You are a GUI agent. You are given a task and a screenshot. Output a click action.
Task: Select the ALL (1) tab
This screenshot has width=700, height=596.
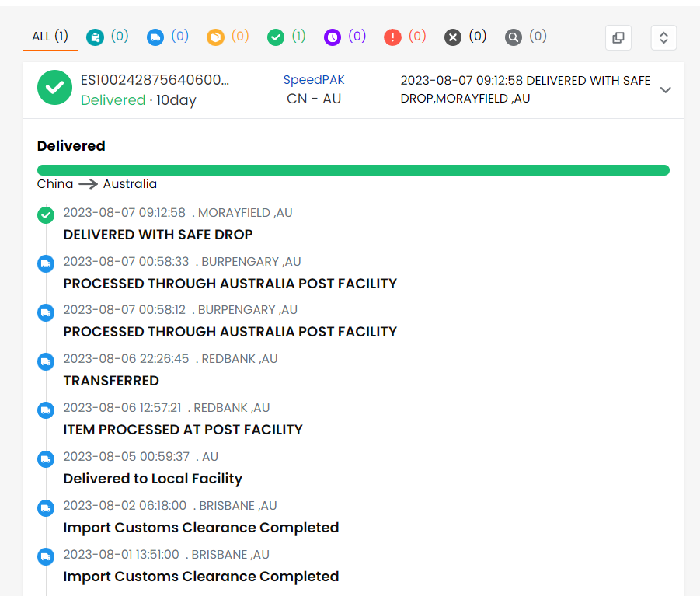50,37
